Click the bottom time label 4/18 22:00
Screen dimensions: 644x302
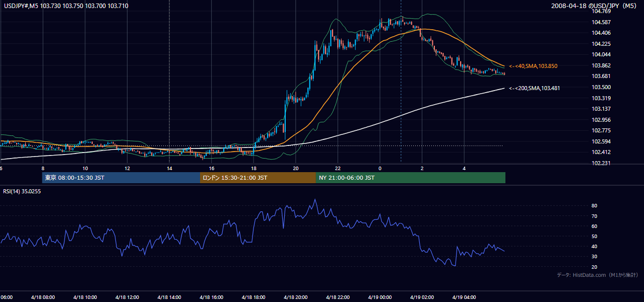(x=338, y=297)
